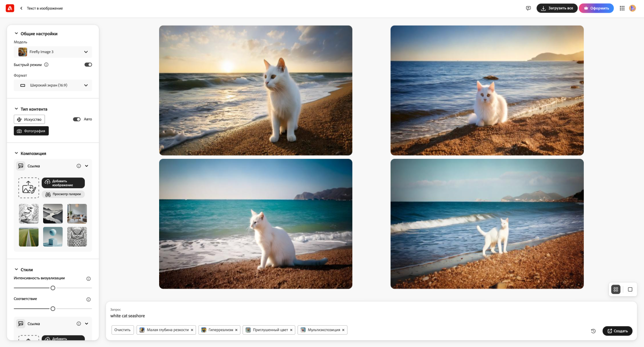Select the road through green field thumbnail
The height and width of the screenshot is (347, 644).
point(29,237)
